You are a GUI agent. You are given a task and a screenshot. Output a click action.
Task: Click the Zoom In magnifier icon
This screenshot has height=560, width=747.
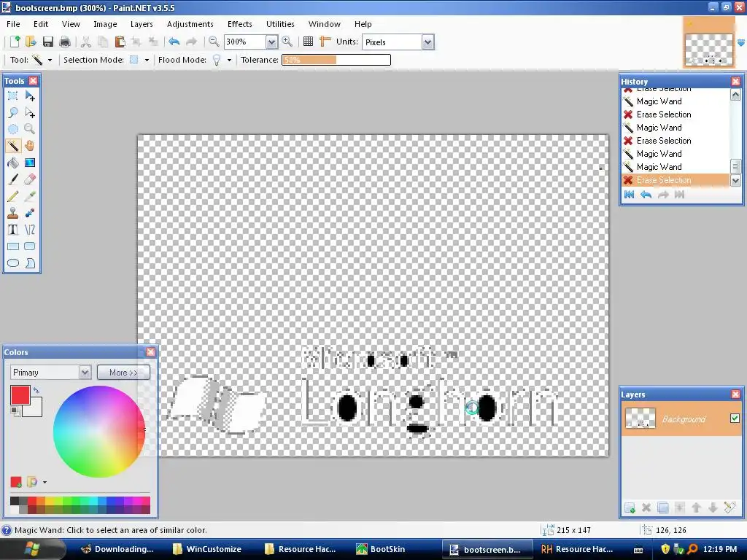pos(287,42)
